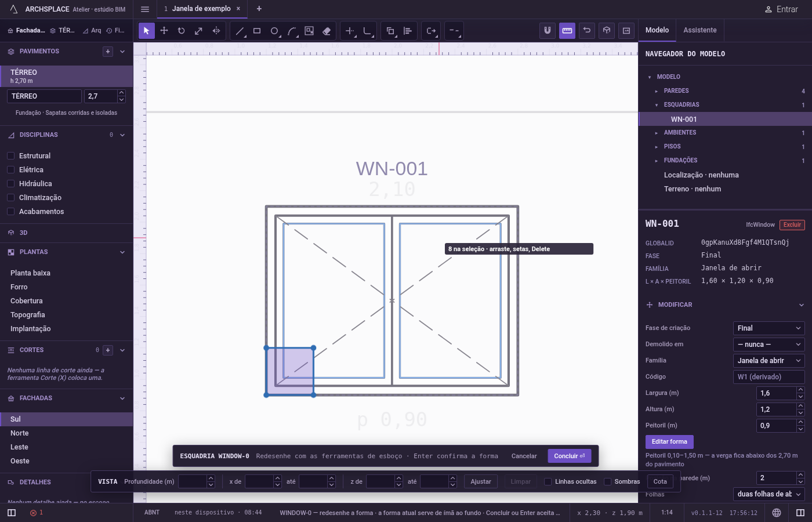Select the Arc sketch tool

click(x=292, y=31)
